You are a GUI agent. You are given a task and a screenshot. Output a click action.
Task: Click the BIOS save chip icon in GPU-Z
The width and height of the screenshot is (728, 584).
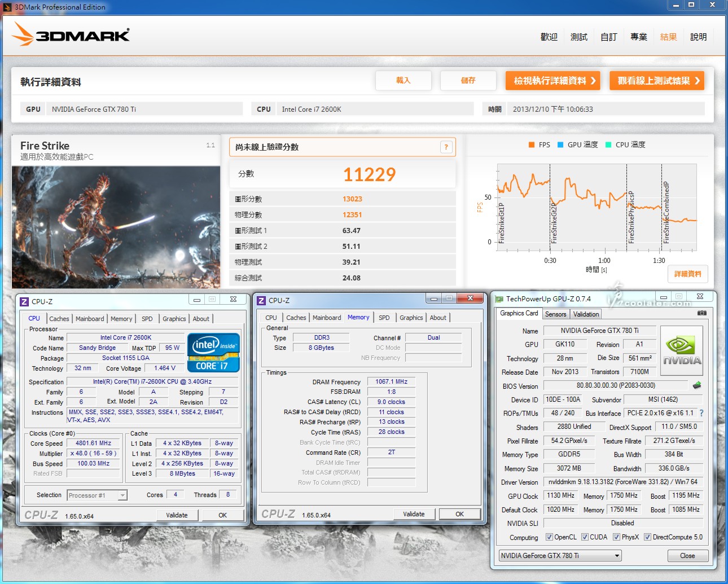pos(697,385)
